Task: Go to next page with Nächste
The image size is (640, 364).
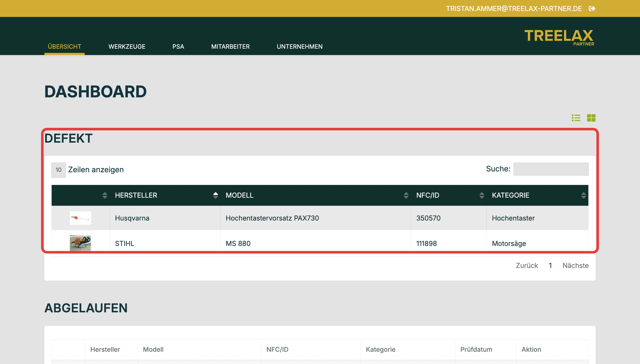Action: pyautogui.click(x=575, y=266)
